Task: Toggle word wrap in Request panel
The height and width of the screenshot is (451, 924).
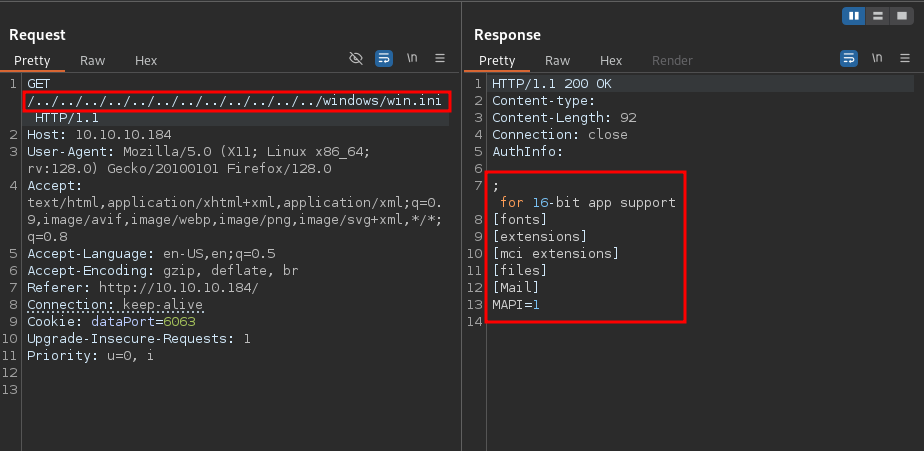Action: [384, 59]
